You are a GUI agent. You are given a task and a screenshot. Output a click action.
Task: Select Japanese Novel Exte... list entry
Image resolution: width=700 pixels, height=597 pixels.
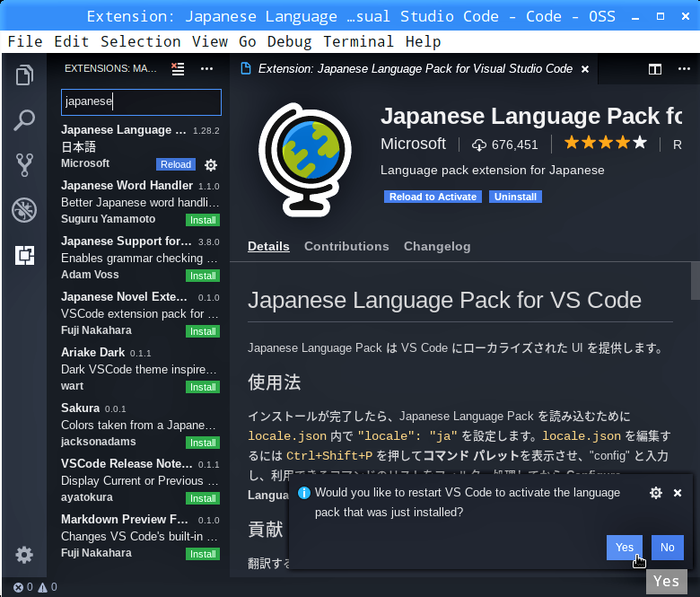point(138,313)
